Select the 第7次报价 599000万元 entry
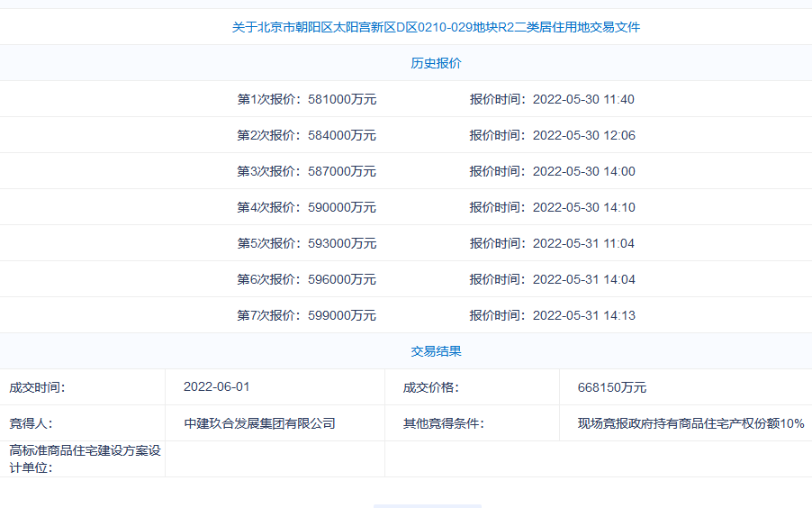 (306, 315)
